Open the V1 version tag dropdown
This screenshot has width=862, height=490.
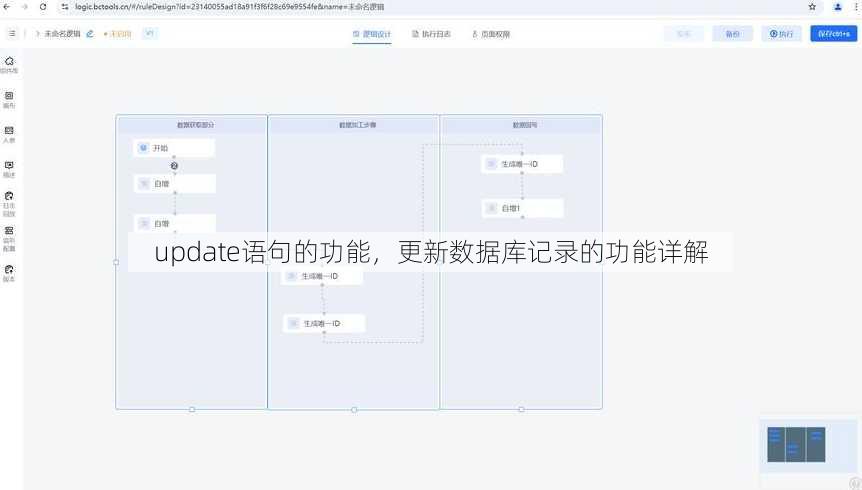click(149, 34)
